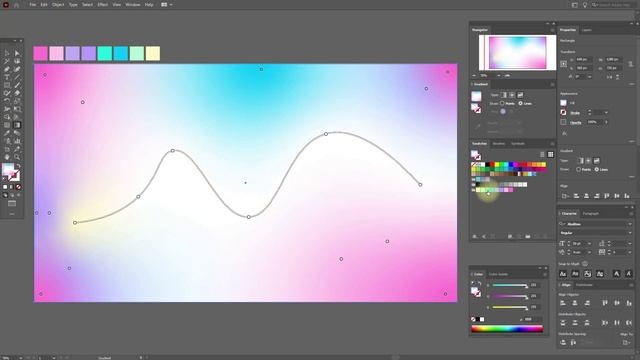The width and height of the screenshot is (640, 360).
Task: Open the Align To dropdown
Action: point(627,342)
